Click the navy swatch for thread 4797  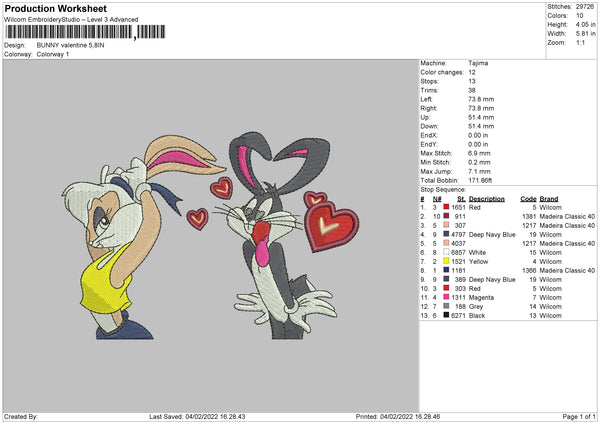click(x=446, y=234)
